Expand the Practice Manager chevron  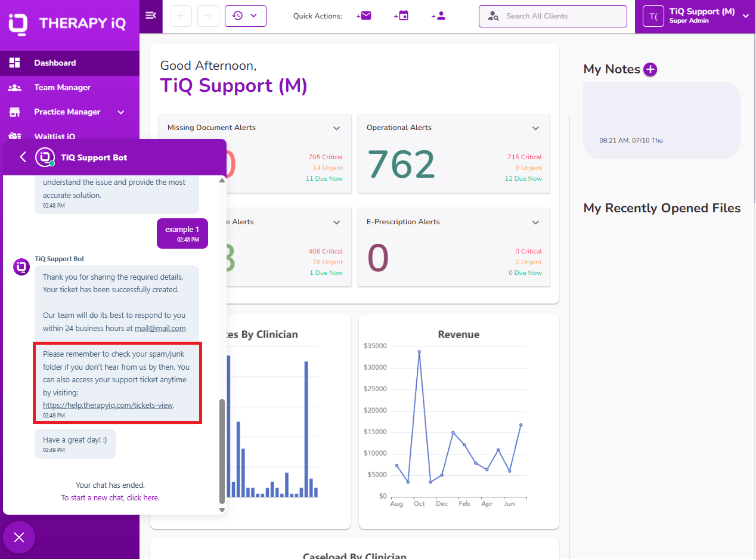click(121, 112)
